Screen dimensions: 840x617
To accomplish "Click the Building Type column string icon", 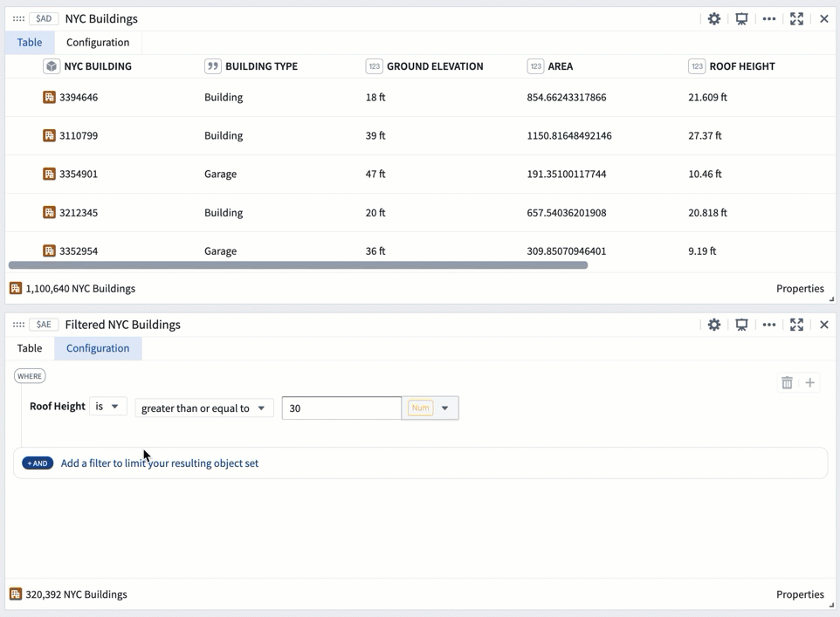I will [213, 66].
